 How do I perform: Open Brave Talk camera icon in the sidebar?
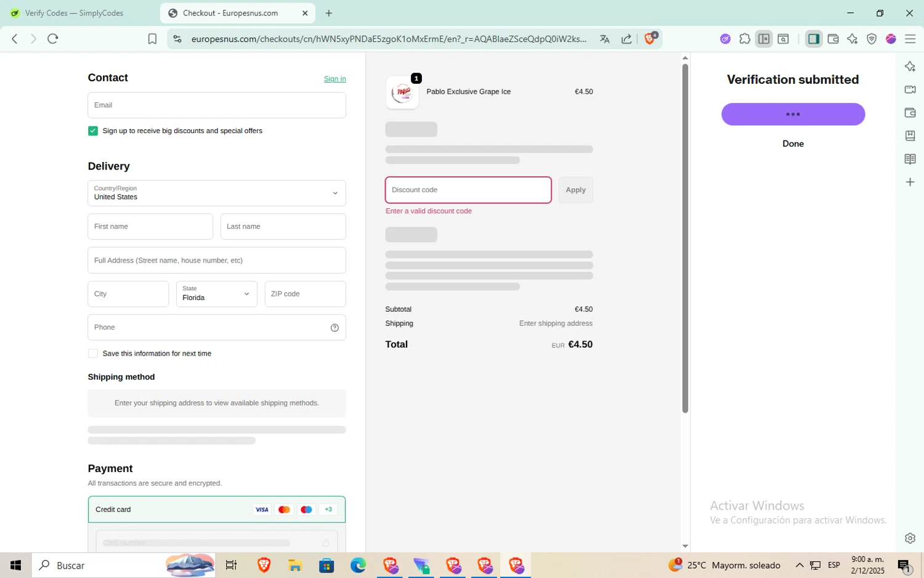pyautogui.click(x=910, y=89)
